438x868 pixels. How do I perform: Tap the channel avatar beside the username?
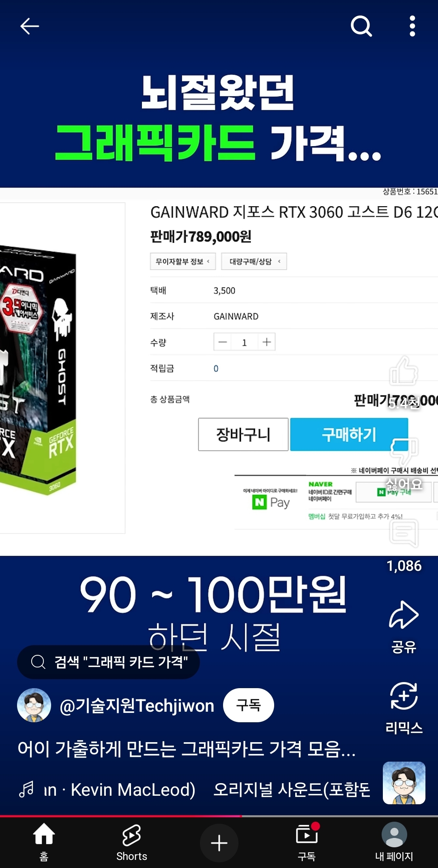pyautogui.click(x=34, y=705)
